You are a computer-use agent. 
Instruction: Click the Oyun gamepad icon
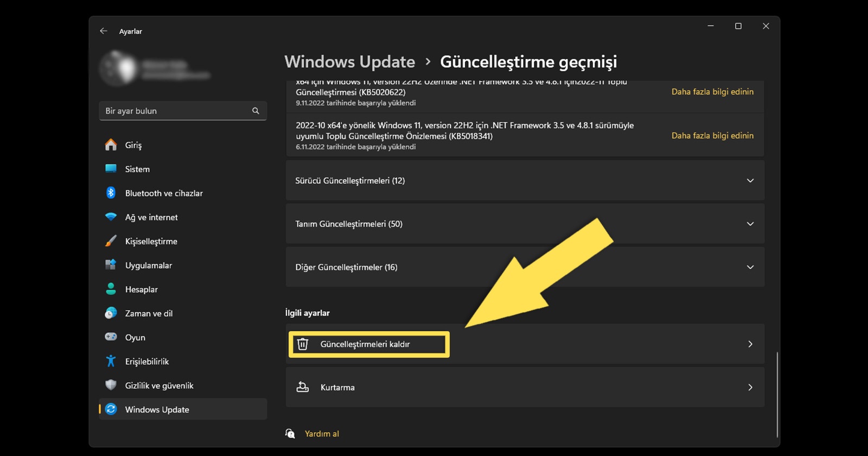(111, 337)
